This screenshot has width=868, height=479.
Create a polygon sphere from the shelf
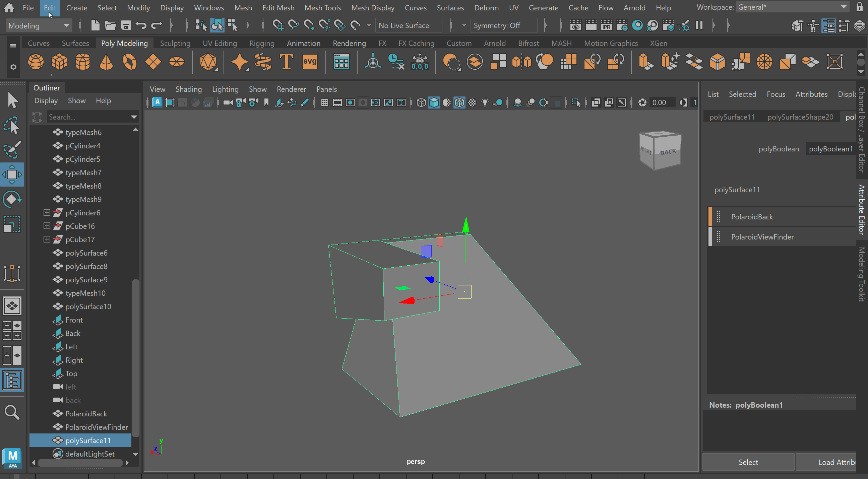click(x=36, y=62)
